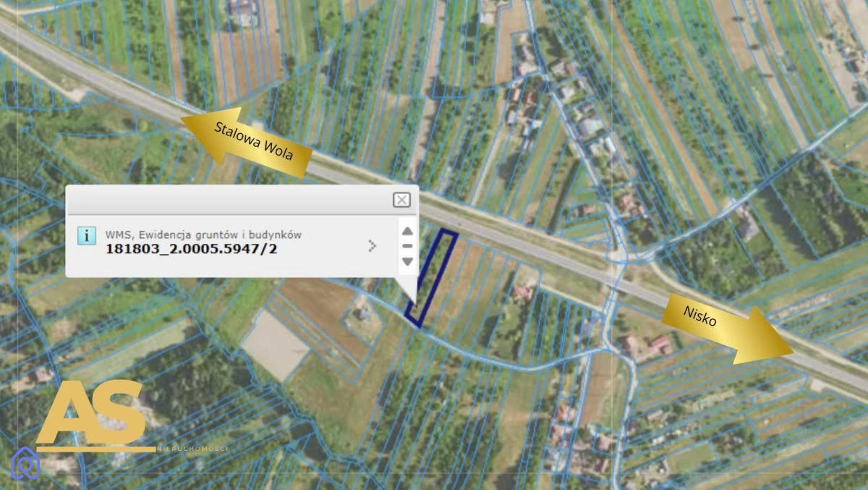Click the NIERUCHOMOSCI text beside the logo
Image resolution: width=868 pixels, height=490 pixels.
click(x=193, y=449)
